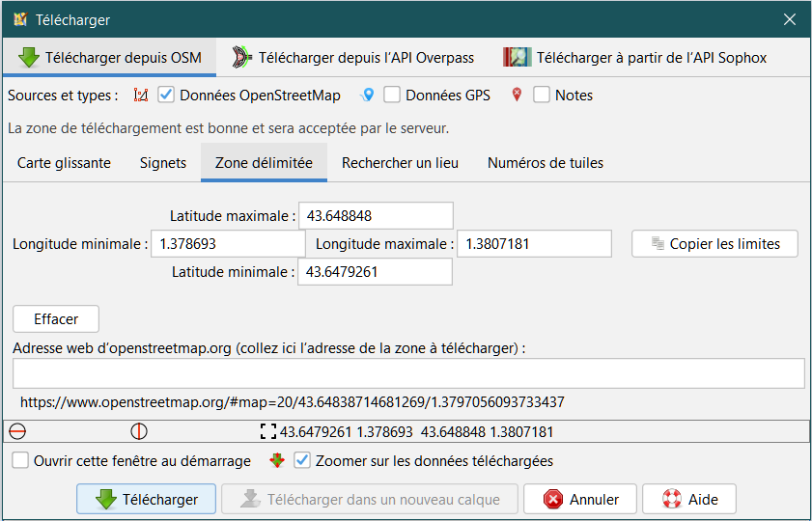Switch to the Carte glissante tab
The width and height of the screenshot is (812, 521).
coord(64,163)
